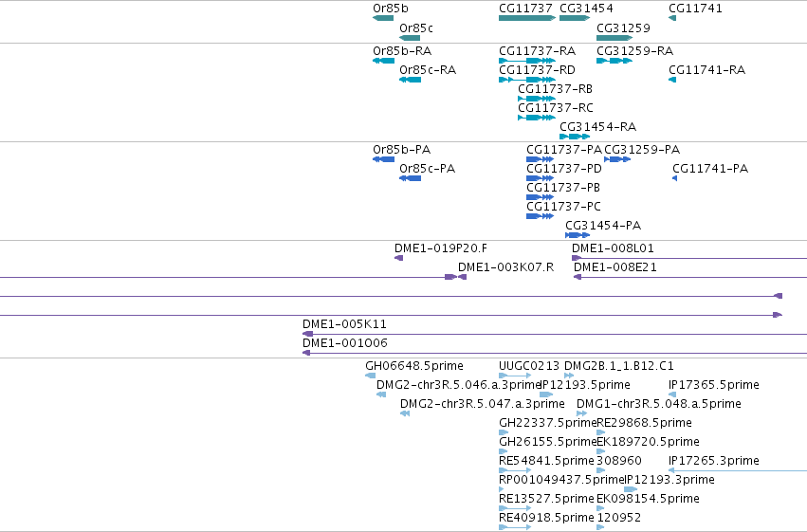Select EST EK189720.5prime
This screenshot has width=807, height=532.
[648, 443]
